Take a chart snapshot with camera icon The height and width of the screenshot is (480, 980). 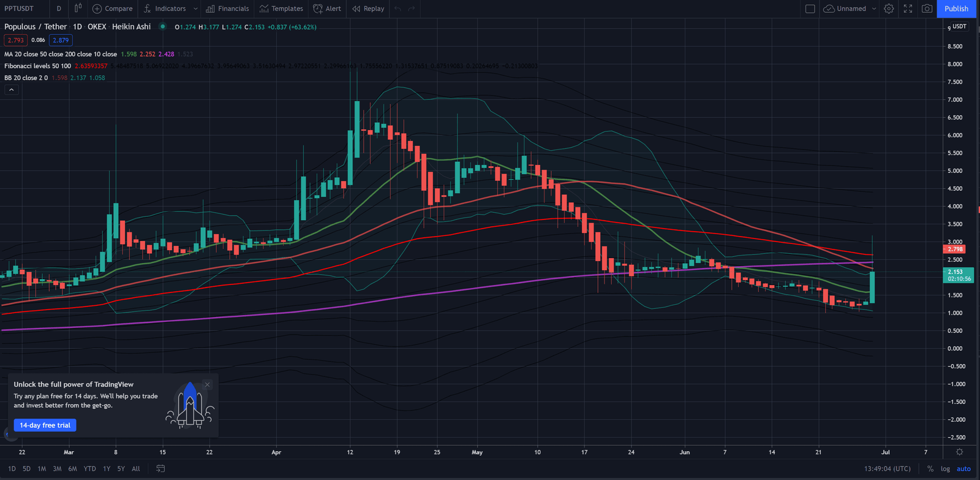tap(927, 9)
